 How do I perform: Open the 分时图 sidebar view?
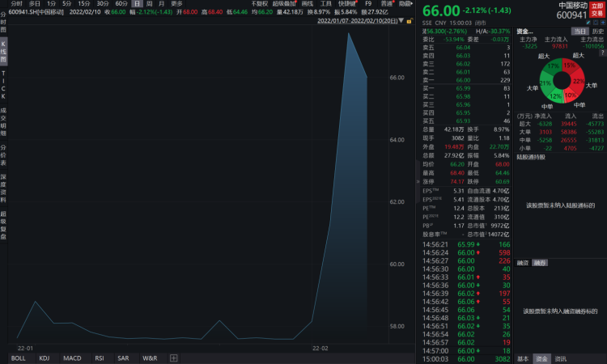point(3,22)
